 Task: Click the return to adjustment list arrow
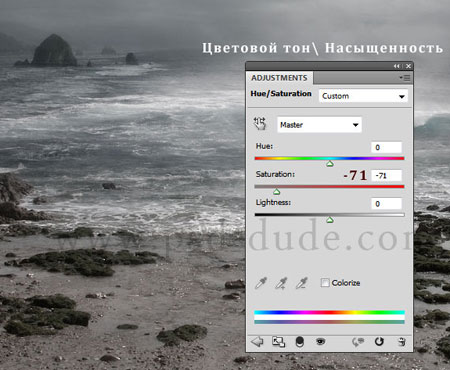[257, 342]
